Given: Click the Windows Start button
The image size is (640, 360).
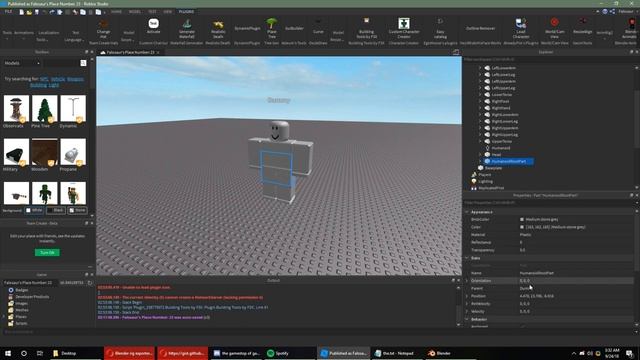Looking at the screenshot, I should (x=8, y=353).
